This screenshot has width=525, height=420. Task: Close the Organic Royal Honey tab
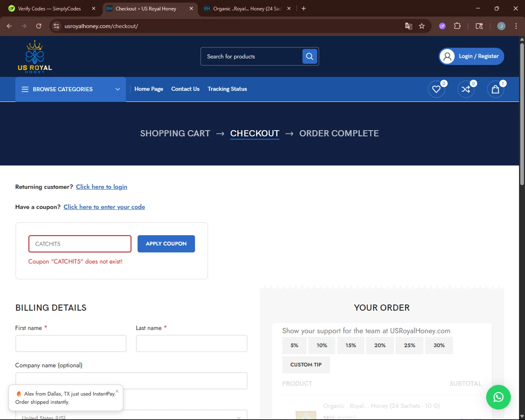point(289,8)
